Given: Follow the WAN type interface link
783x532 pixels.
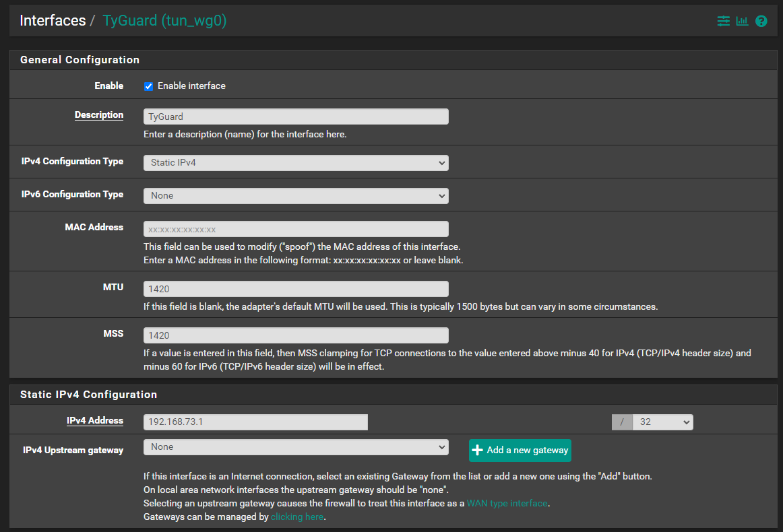Looking at the screenshot, I should click(507, 503).
